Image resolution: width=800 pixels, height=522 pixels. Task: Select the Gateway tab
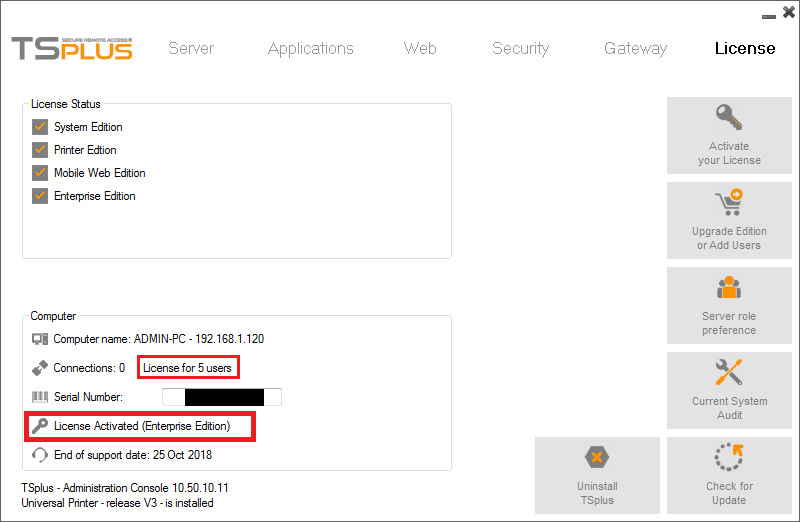pyautogui.click(x=636, y=48)
